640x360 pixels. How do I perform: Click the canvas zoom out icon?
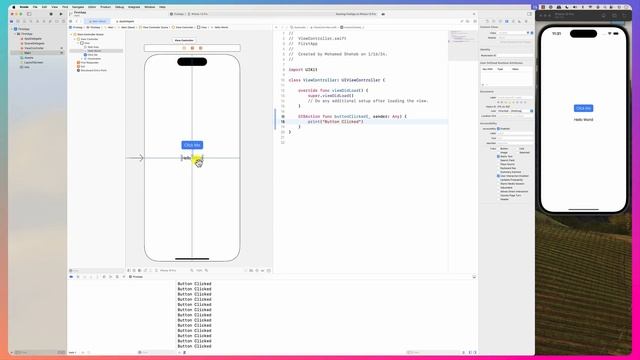(192, 270)
